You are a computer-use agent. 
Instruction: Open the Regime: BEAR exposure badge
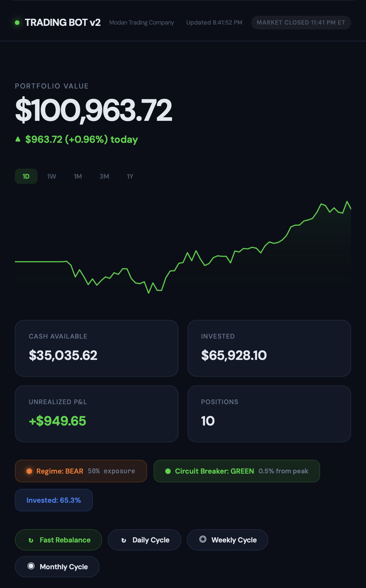pyautogui.click(x=81, y=471)
